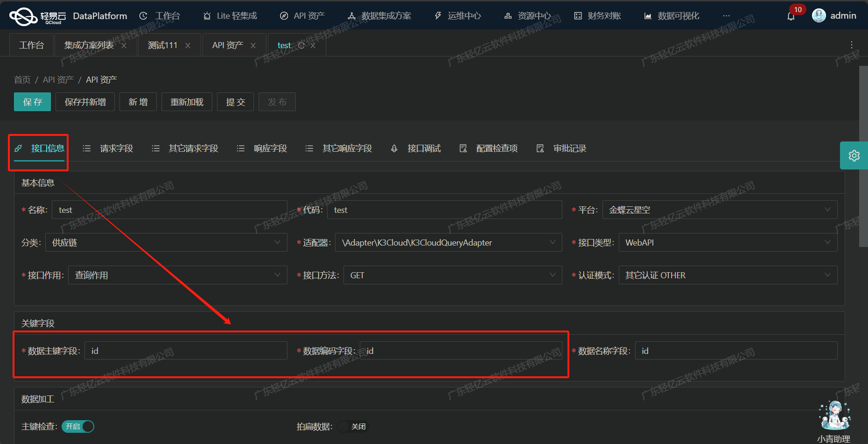868x444 pixels.
Task: Open API 资产 in top navigation
Action: pos(302,16)
